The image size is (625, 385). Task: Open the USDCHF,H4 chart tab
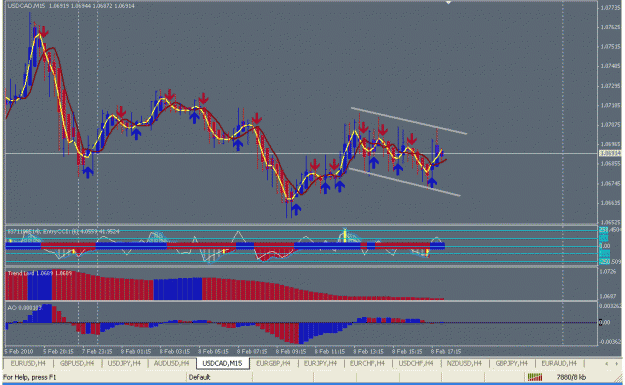point(415,363)
